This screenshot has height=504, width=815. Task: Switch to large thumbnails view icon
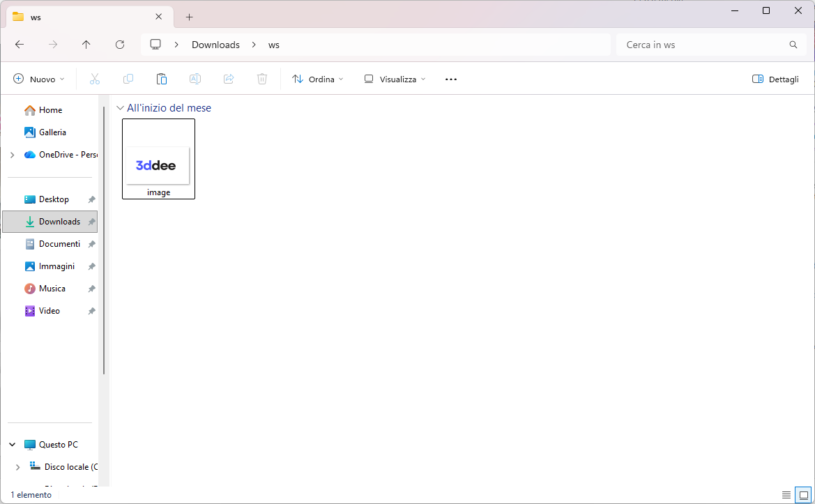click(x=803, y=495)
